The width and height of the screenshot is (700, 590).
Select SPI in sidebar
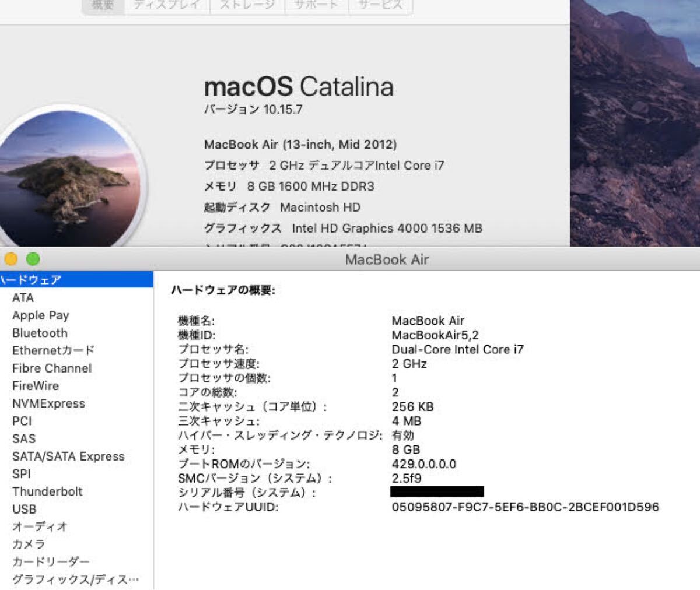[x=22, y=473]
